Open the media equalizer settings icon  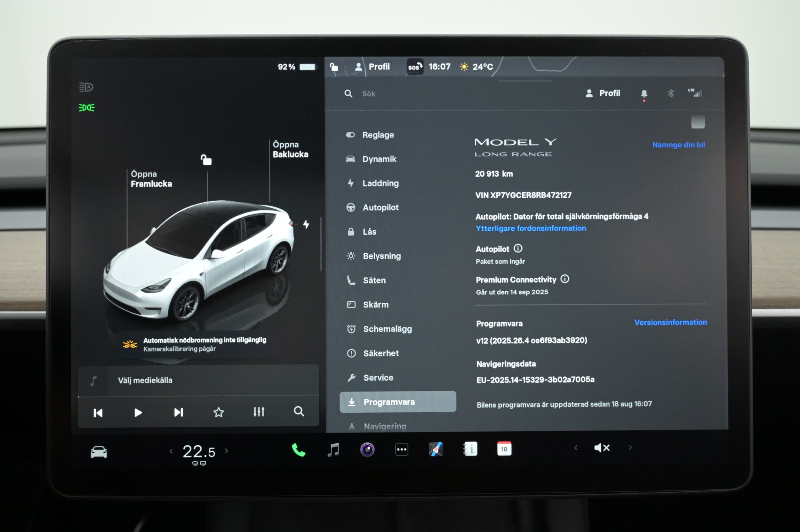click(259, 411)
